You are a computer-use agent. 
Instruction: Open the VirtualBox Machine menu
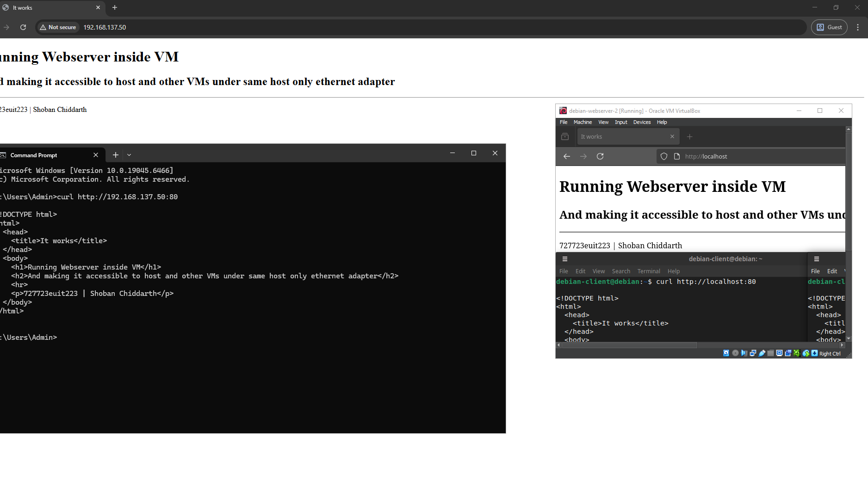point(583,122)
